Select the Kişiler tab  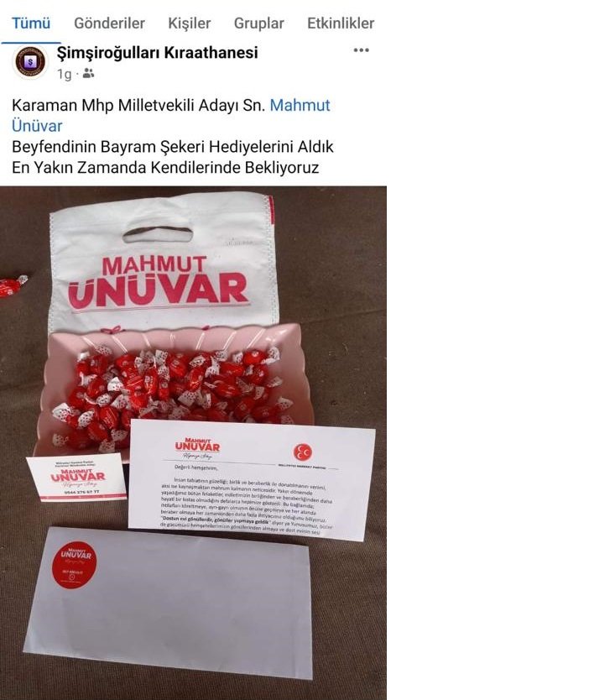(x=189, y=24)
